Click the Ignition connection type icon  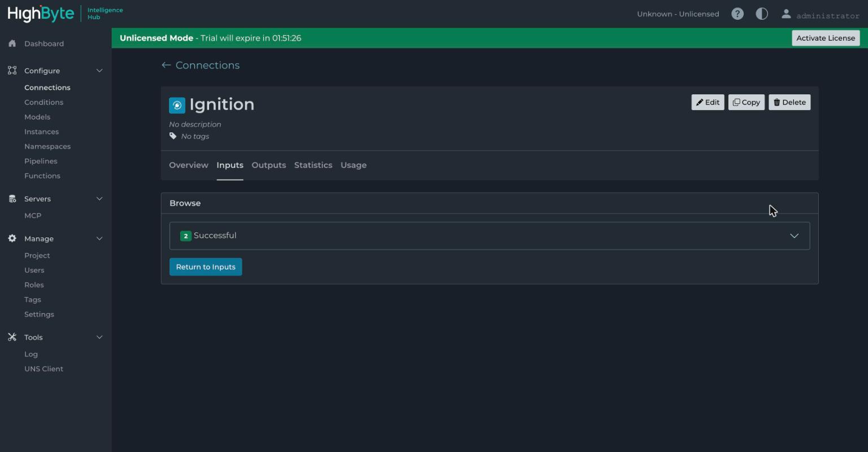tap(177, 105)
